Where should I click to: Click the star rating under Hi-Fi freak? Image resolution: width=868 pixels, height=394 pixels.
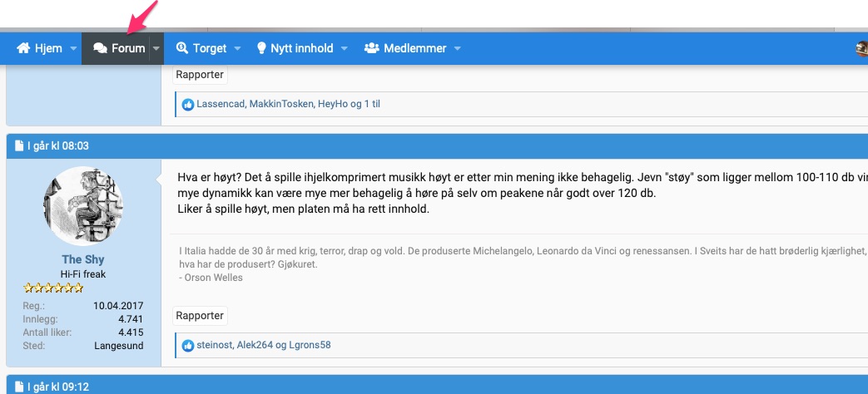coord(53,288)
